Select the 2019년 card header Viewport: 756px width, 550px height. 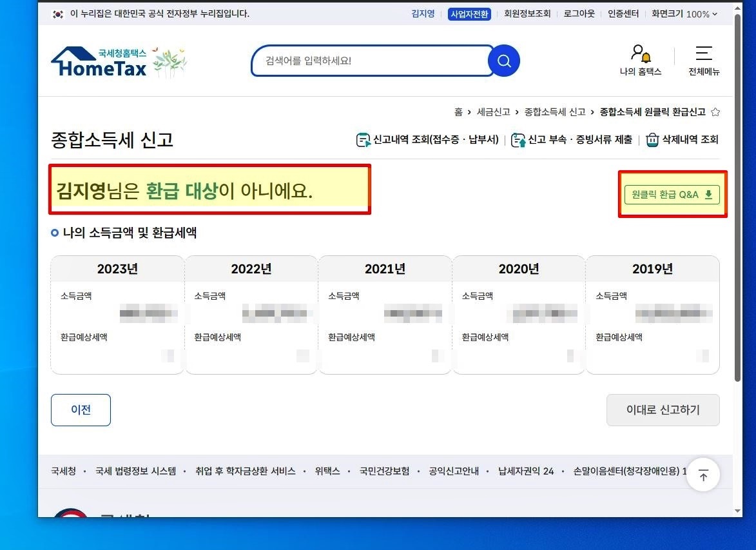coord(652,269)
